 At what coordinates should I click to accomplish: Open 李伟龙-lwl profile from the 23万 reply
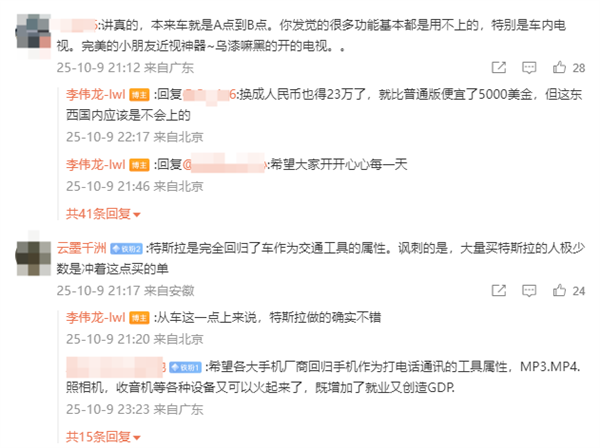96,94
